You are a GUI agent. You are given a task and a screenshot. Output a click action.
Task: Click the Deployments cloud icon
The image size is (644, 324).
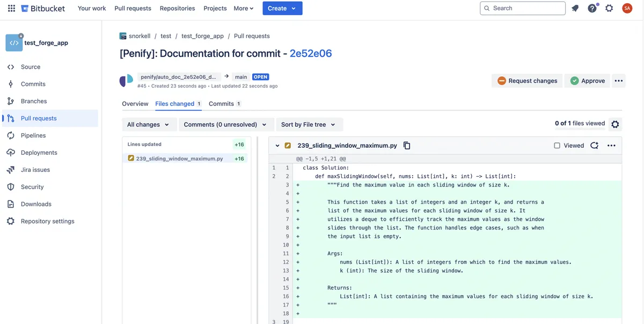click(x=11, y=153)
